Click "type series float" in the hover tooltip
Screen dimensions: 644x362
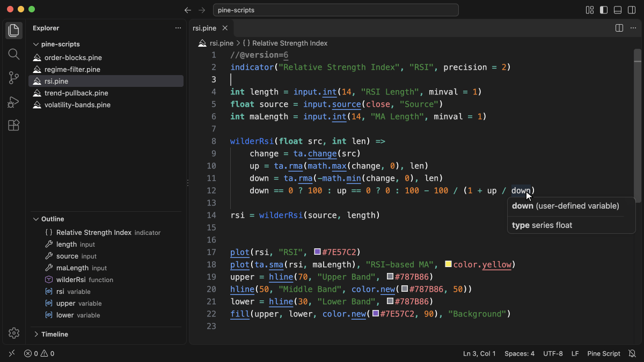coord(542,225)
